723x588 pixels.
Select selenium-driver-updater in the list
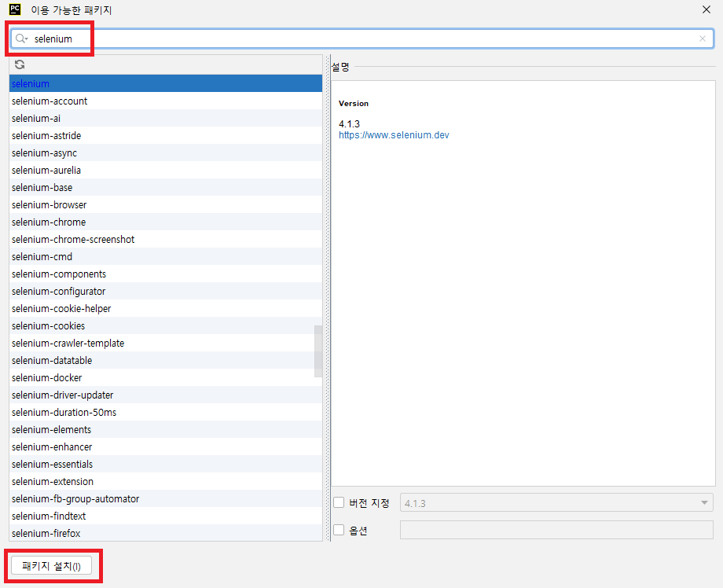[x=166, y=395]
